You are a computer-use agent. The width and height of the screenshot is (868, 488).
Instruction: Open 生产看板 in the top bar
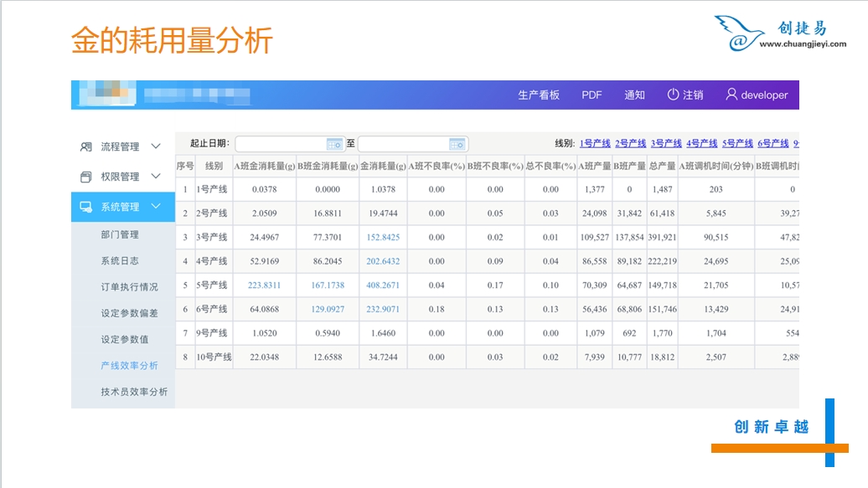[x=539, y=95]
